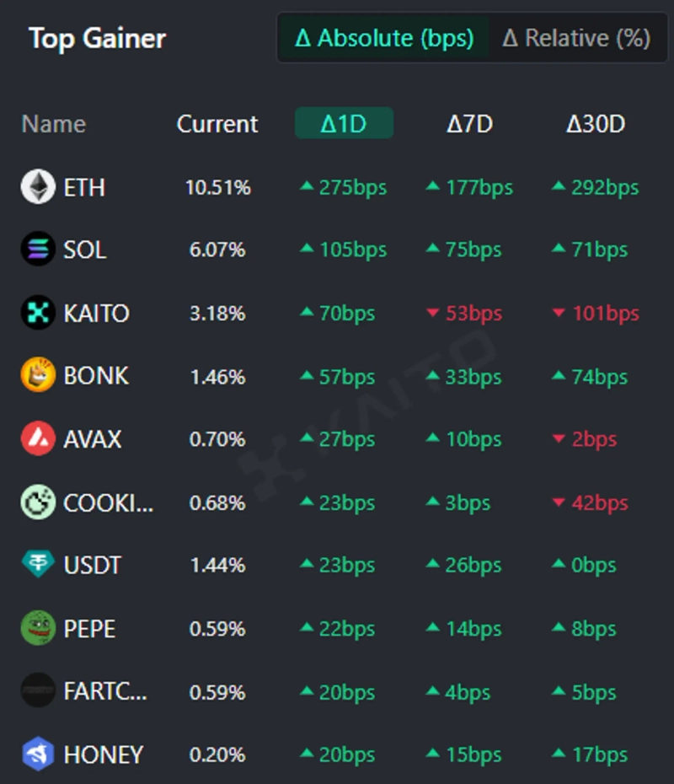This screenshot has width=674, height=784.
Task: Choose the Δ30D column header
Action: point(596,124)
